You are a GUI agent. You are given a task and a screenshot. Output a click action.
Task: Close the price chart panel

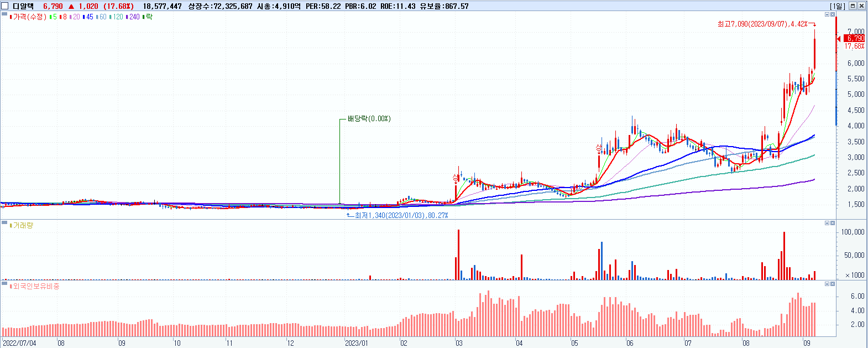pos(833,15)
